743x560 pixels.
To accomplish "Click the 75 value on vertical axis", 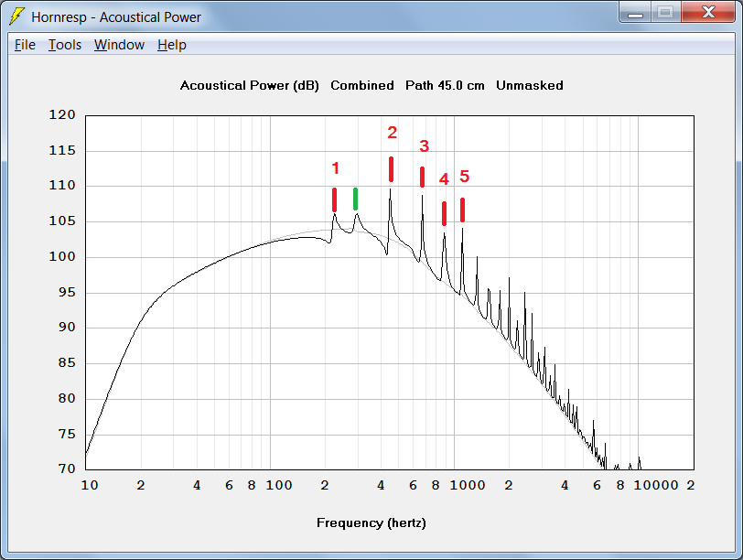I will [x=67, y=434].
